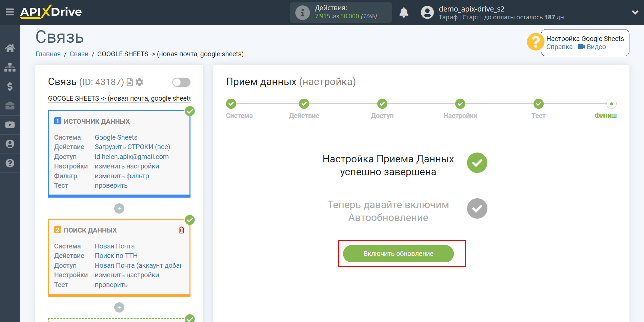Viewport: 644px width, 322px height.
Task: Go to Финиш step
Action: (x=611, y=104)
